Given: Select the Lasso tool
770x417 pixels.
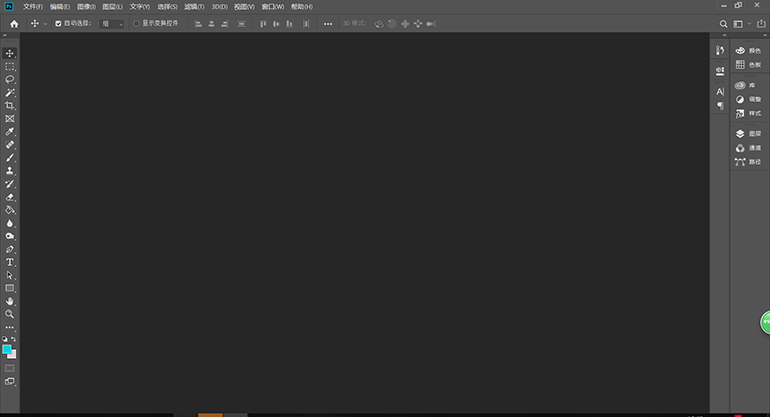Looking at the screenshot, I should point(10,80).
